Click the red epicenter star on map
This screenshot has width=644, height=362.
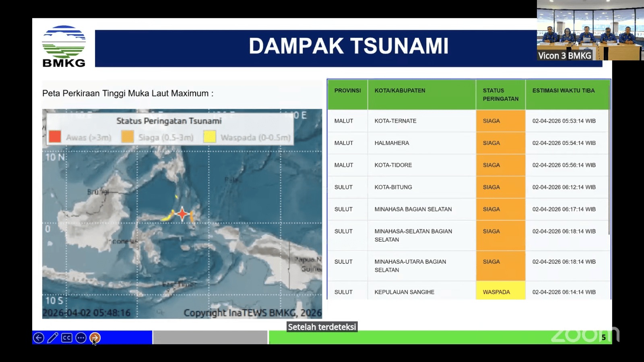pos(182,214)
